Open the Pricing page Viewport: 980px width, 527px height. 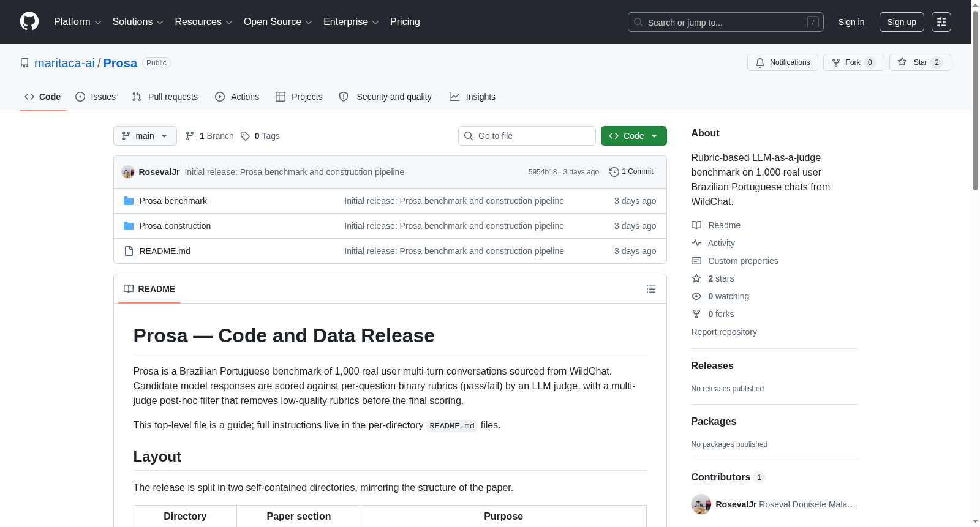click(405, 22)
